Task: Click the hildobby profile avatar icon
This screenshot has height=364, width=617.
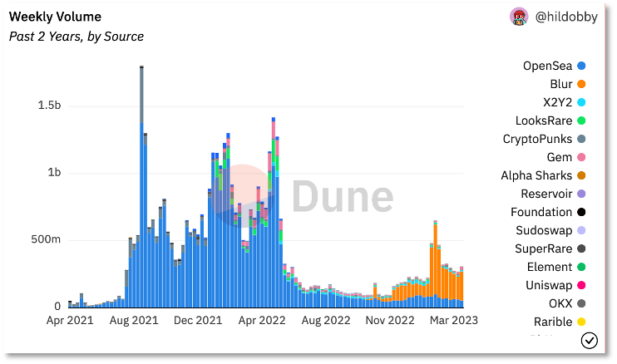Action: 519,17
